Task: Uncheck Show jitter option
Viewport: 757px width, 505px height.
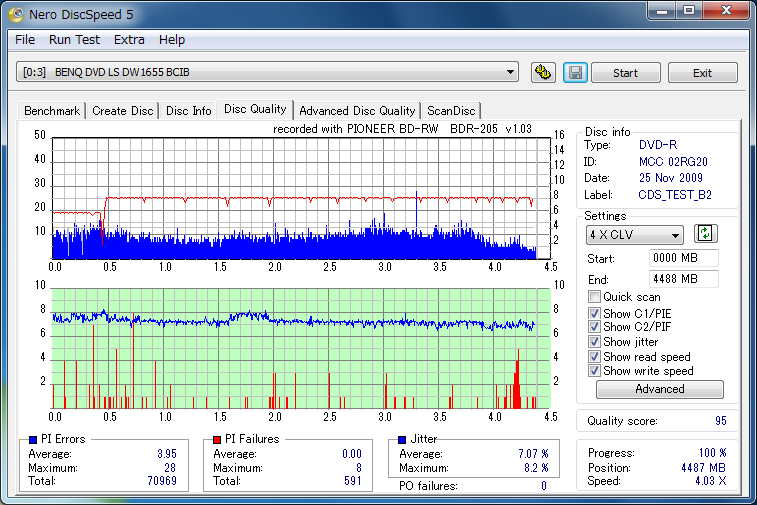Action: click(595, 342)
